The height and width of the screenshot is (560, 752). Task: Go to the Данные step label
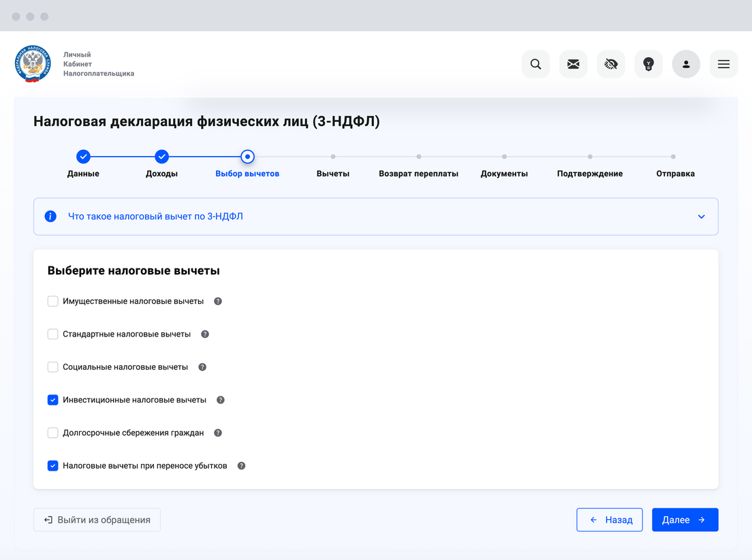[83, 174]
